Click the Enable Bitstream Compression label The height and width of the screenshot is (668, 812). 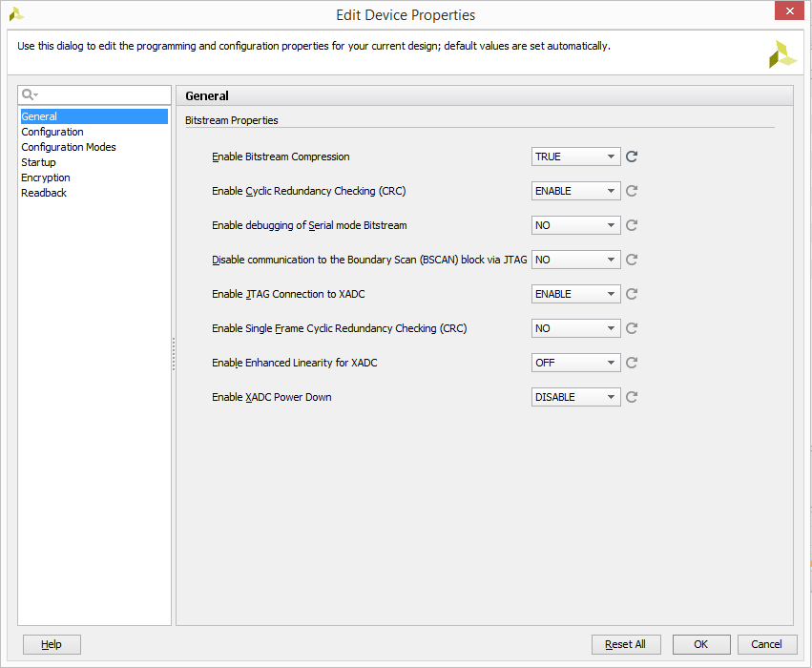click(281, 157)
